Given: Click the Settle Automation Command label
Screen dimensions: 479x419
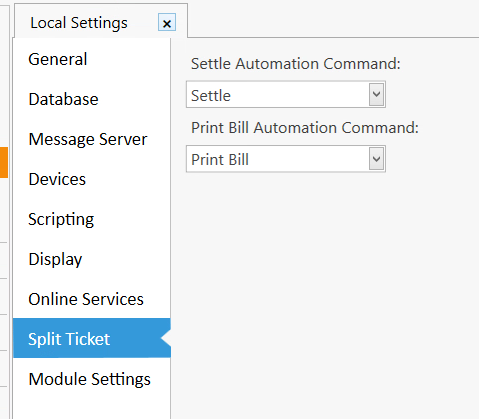Looking at the screenshot, I should (296, 63).
